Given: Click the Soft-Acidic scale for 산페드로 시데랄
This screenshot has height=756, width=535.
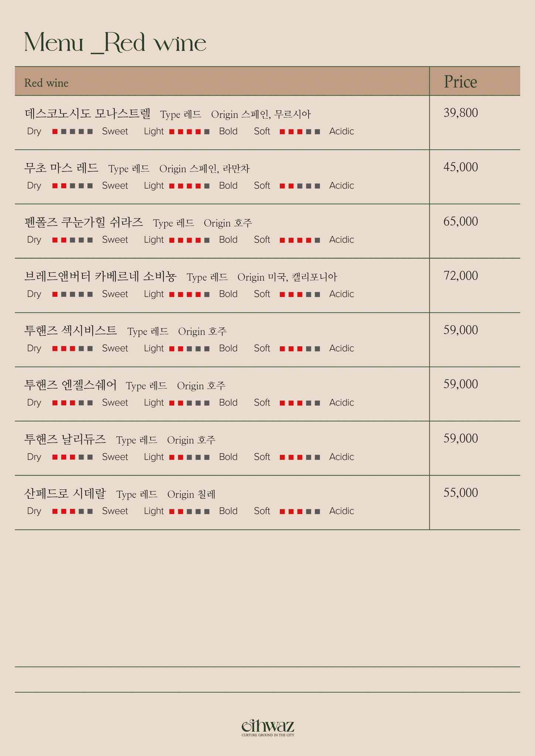Looking at the screenshot, I should 300,511.
